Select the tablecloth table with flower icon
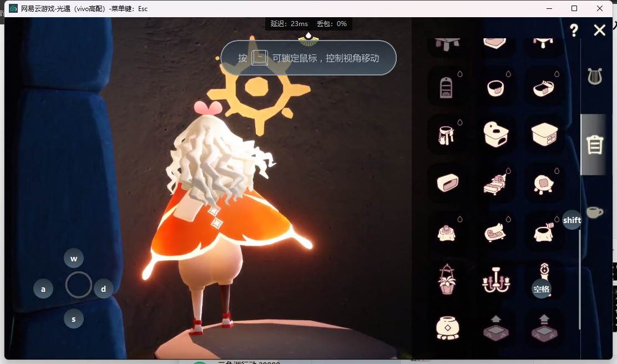The image size is (617, 364). point(447,232)
